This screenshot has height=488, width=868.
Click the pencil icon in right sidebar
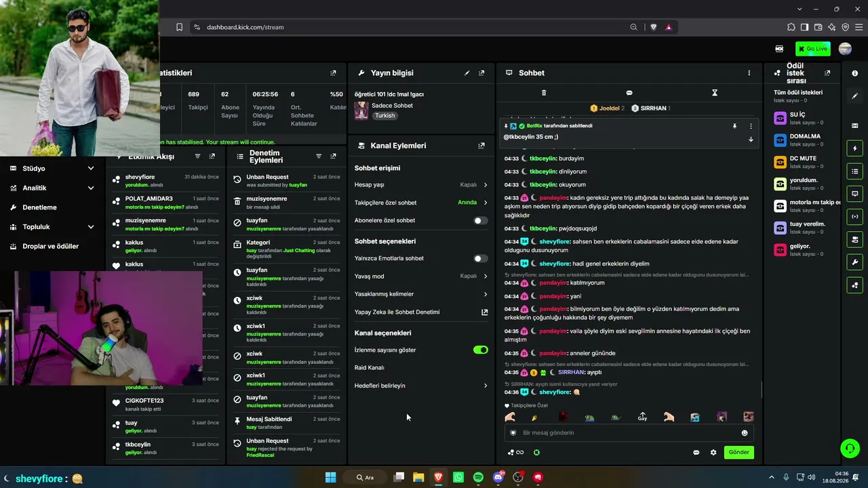coord(854,96)
